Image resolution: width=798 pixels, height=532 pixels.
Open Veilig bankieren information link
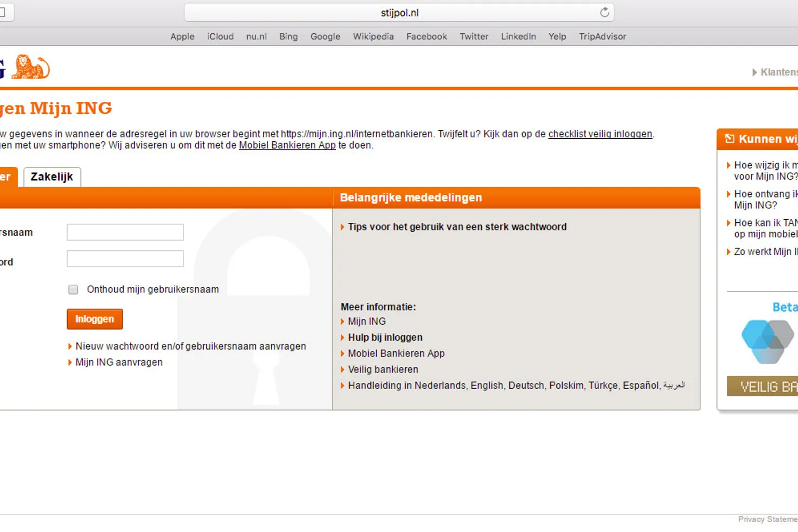pyautogui.click(x=383, y=370)
